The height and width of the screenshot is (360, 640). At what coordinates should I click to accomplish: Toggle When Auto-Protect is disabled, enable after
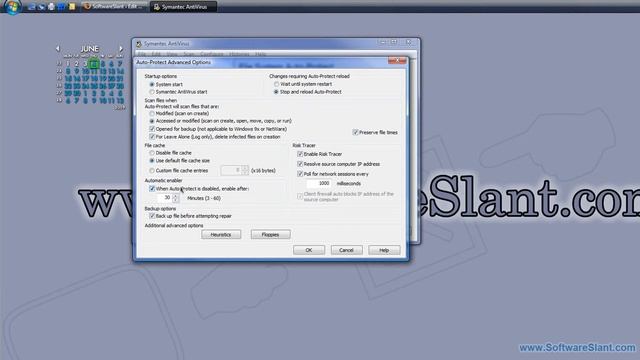pos(152,189)
